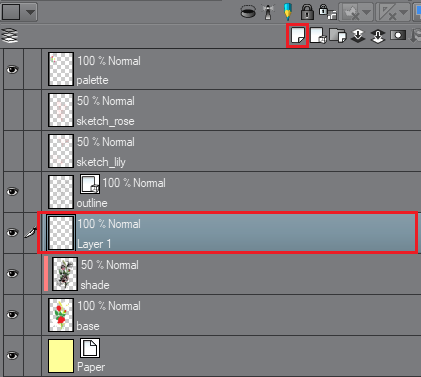Viewport: 421px width, 377px height.
Task: Hide the shade layer eye icon
Action: coord(13,273)
